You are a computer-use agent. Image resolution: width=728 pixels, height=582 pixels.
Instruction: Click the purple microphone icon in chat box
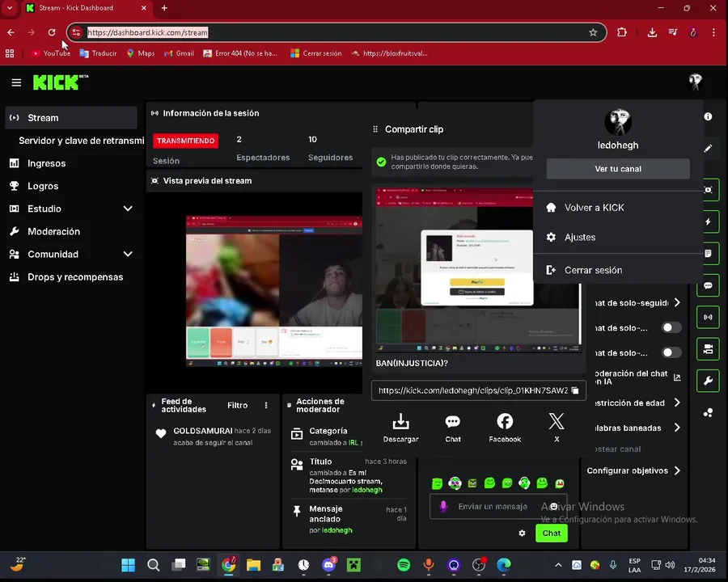443,506
